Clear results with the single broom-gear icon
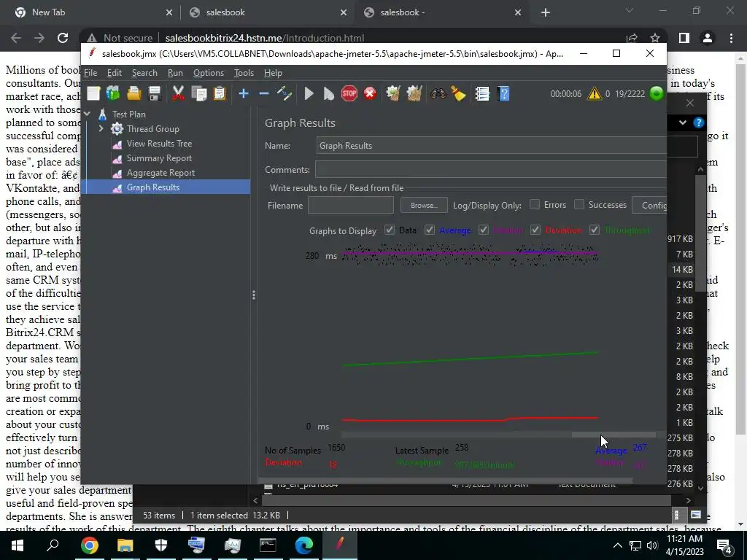Screen dimensions: 747x560 pyautogui.click(x=393, y=94)
